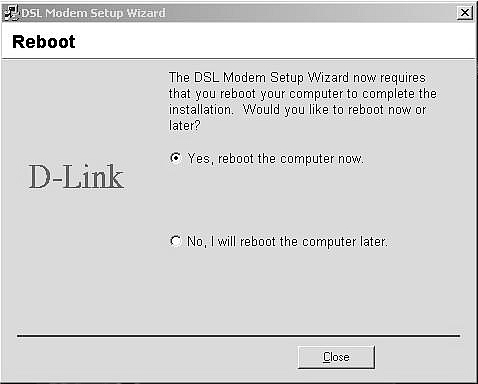The image size is (478, 384).
Task: Click the word 'later?' ending the paragraph
Action: [184, 126]
